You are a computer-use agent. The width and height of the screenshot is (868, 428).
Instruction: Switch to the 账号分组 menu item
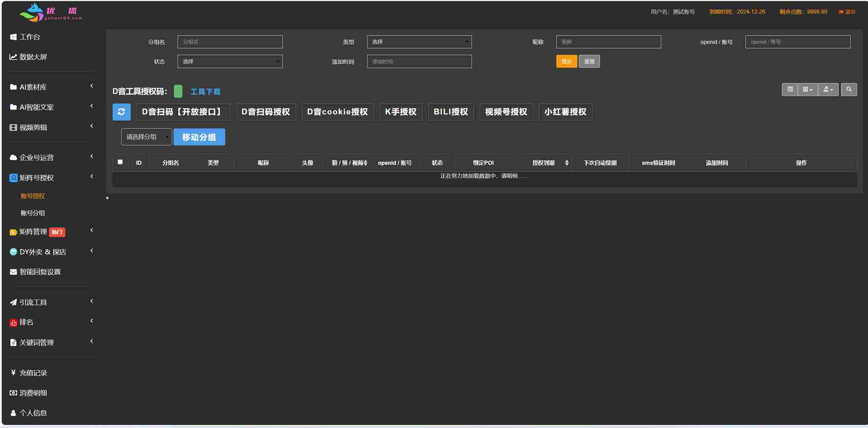point(33,213)
